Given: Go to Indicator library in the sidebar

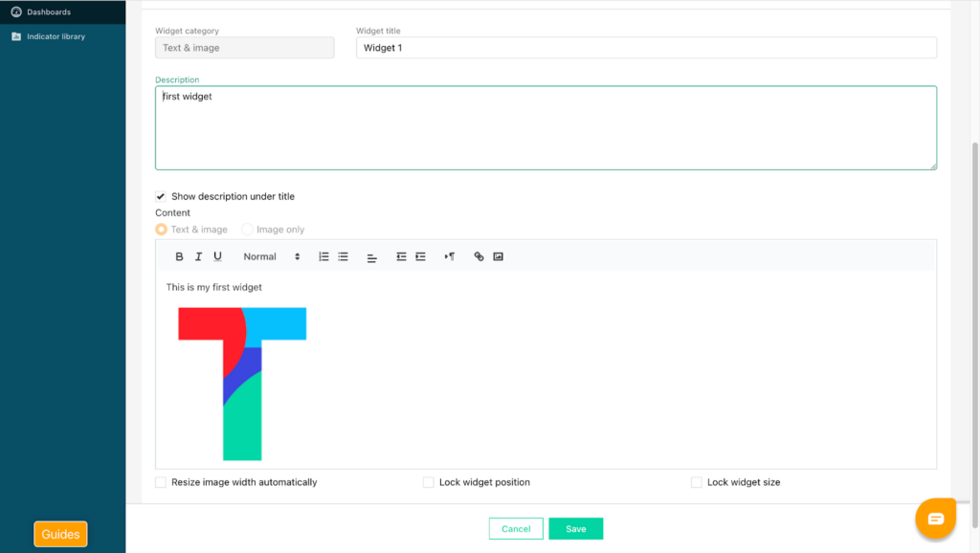Looking at the screenshot, I should tap(56, 36).
